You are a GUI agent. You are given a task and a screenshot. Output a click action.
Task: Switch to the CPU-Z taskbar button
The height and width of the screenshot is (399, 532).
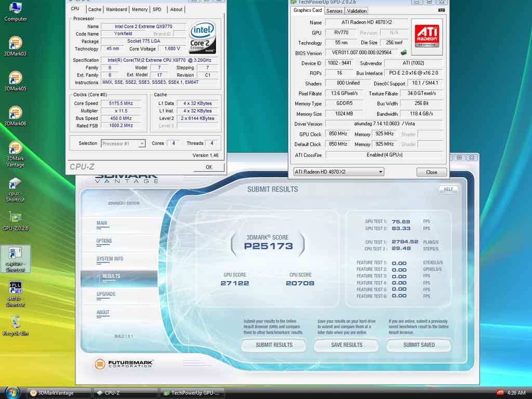pyautogui.click(x=126, y=393)
